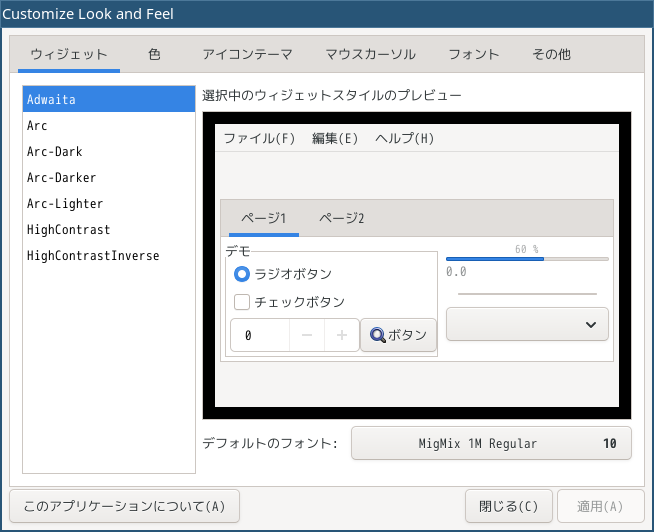Switch to the 色 tab

154,54
